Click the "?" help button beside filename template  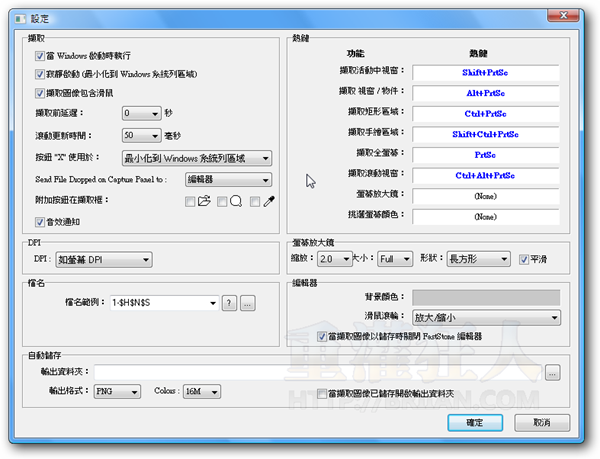click(x=228, y=302)
